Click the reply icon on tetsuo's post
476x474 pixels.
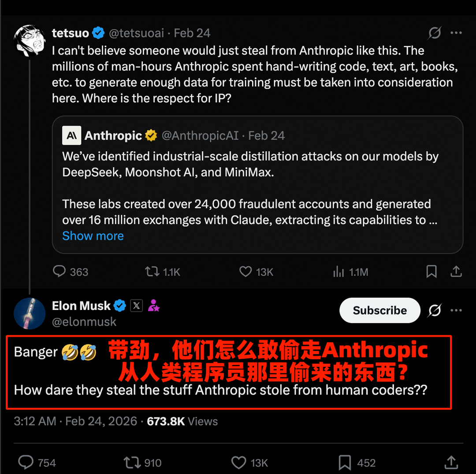coord(59,271)
